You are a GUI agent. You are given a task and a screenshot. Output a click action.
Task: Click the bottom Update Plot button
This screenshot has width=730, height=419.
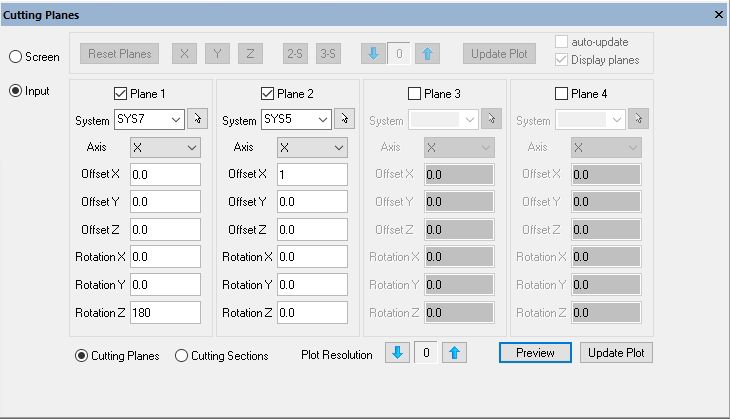[617, 353]
